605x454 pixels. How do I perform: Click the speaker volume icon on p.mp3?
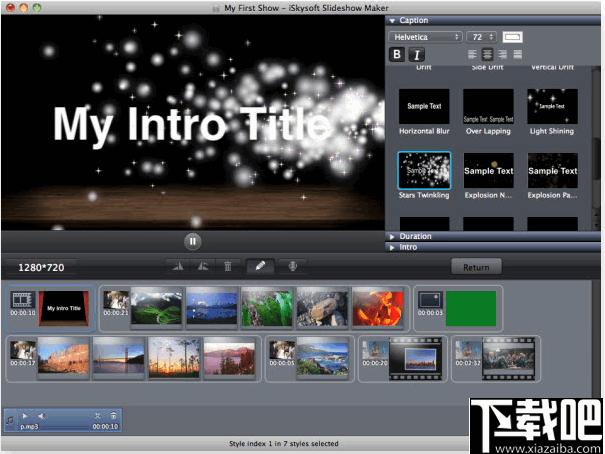(x=42, y=416)
